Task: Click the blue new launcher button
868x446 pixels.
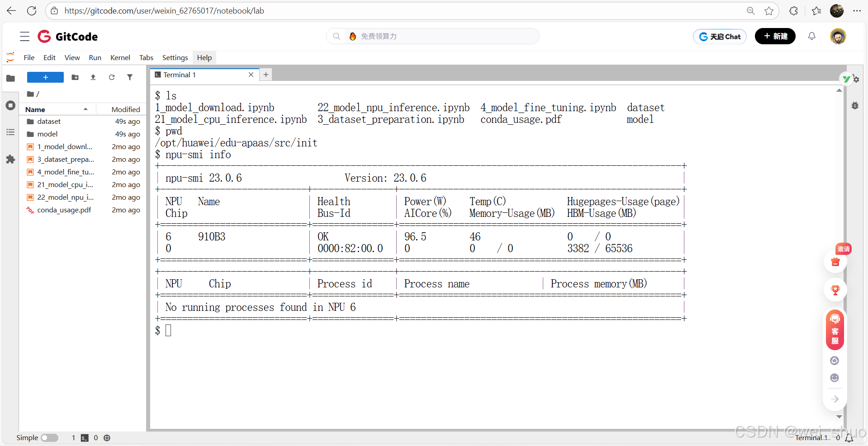Action: click(x=45, y=77)
